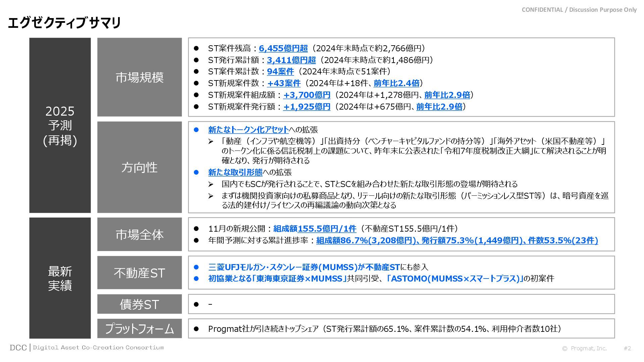Click the 新たな取引形態 link
The height and width of the screenshot is (362, 644).
coord(235,172)
